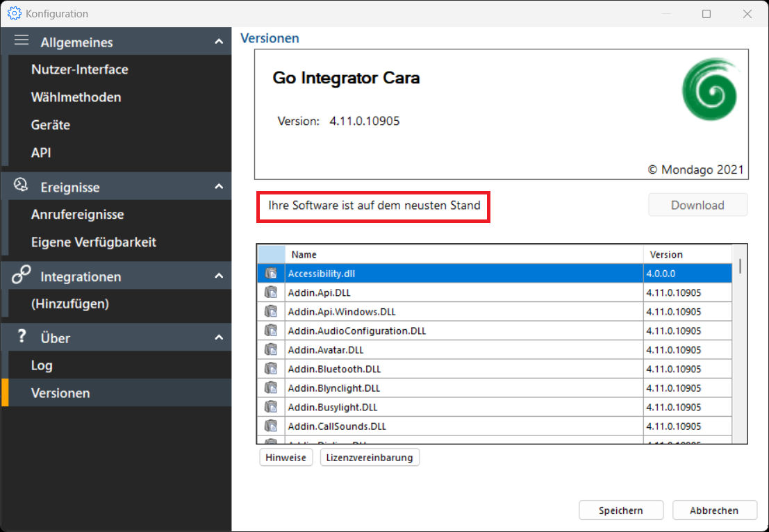Maximize the Konfiguration window
769x532 pixels.
pyautogui.click(x=706, y=14)
